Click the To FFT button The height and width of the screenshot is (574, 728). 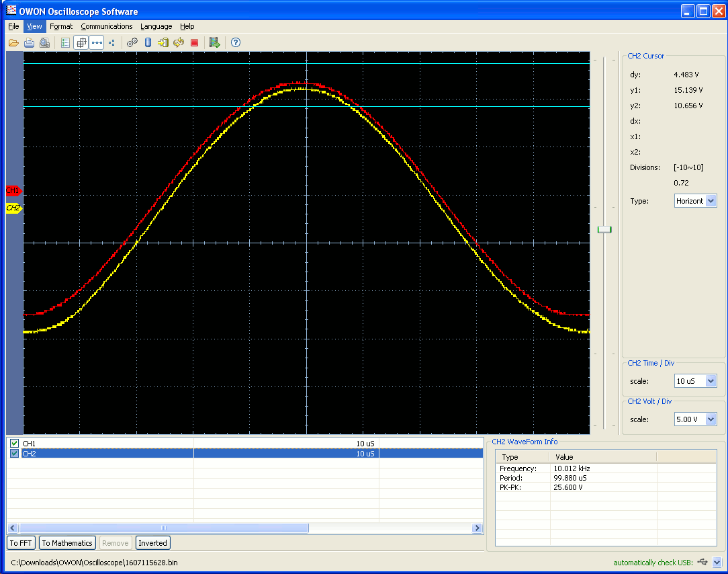point(21,543)
